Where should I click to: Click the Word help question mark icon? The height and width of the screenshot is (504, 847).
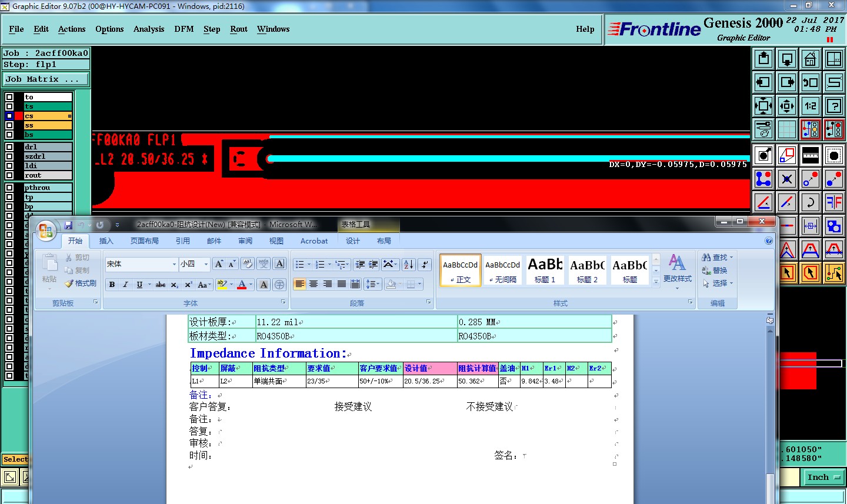[769, 241]
